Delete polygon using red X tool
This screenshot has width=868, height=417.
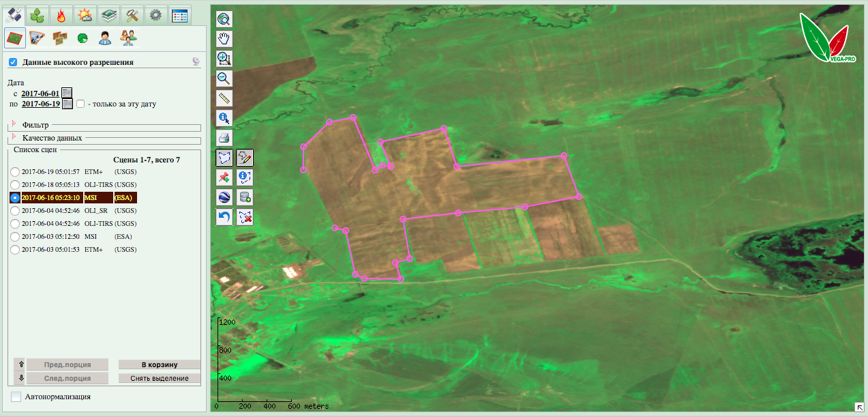click(x=245, y=217)
